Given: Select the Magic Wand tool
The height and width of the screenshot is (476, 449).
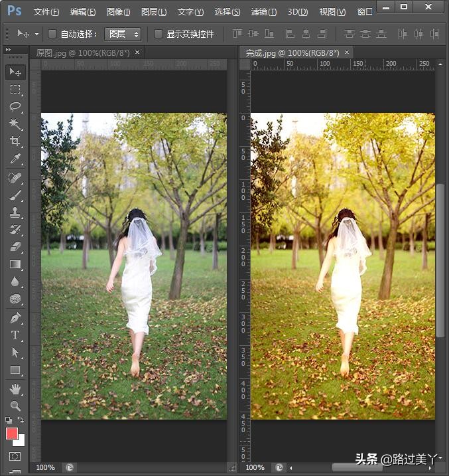Looking at the screenshot, I should (15, 123).
